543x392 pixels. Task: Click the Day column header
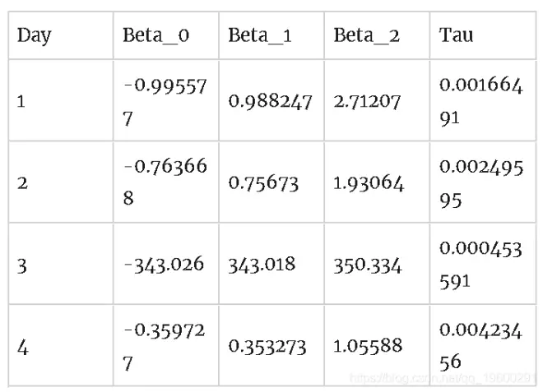click(x=35, y=36)
